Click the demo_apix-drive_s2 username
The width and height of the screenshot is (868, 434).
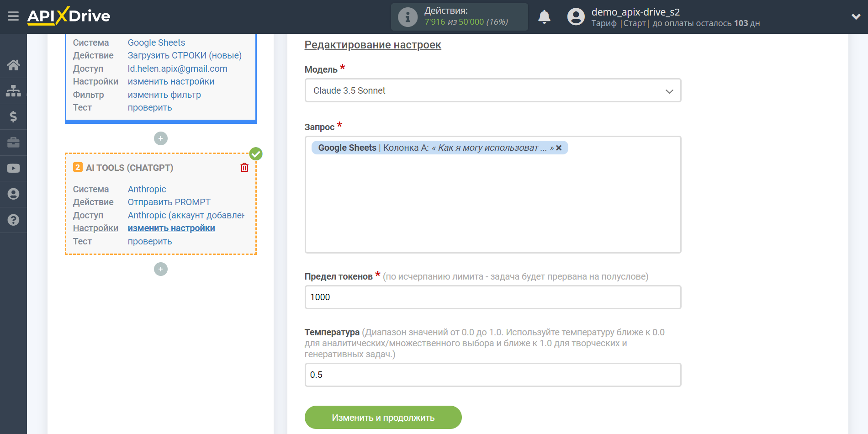635,12
